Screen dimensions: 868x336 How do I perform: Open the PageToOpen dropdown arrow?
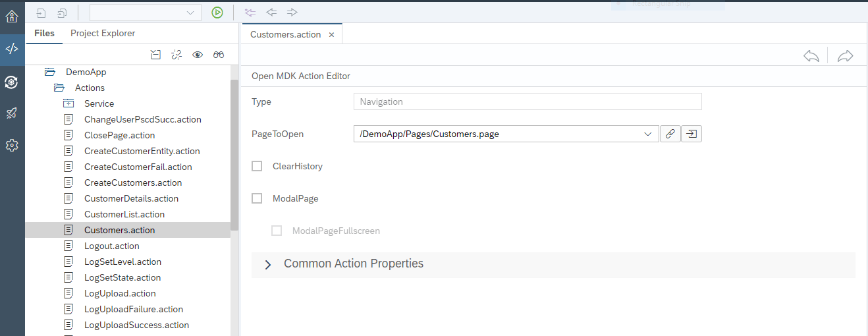point(647,134)
